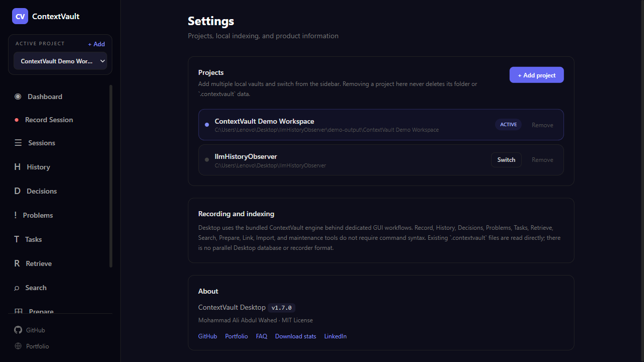Click the v1.7.0 version badge
The height and width of the screenshot is (362, 644).
[282, 308]
